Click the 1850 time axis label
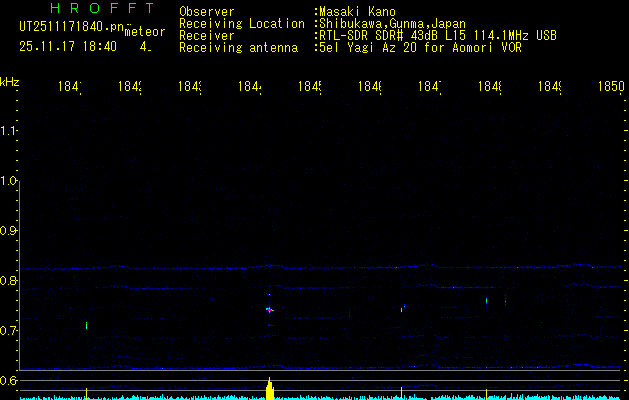Image resolution: width=629 pixels, height=400 pixels. (x=610, y=88)
